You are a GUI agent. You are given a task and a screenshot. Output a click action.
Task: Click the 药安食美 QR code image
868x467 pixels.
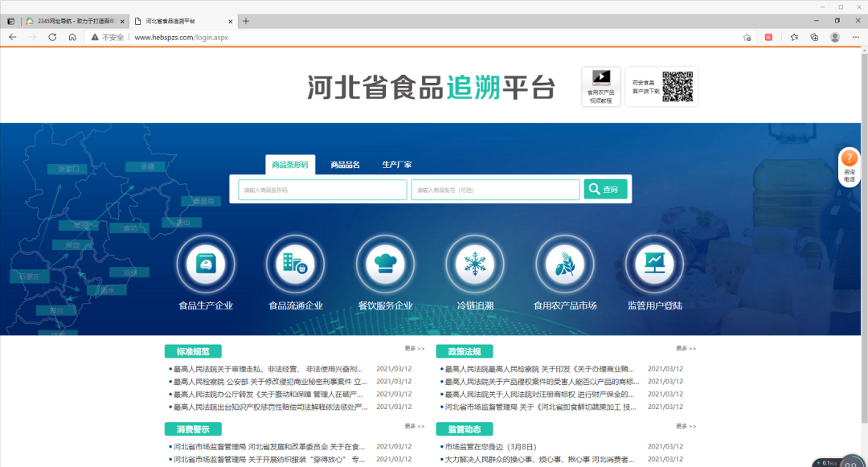677,86
